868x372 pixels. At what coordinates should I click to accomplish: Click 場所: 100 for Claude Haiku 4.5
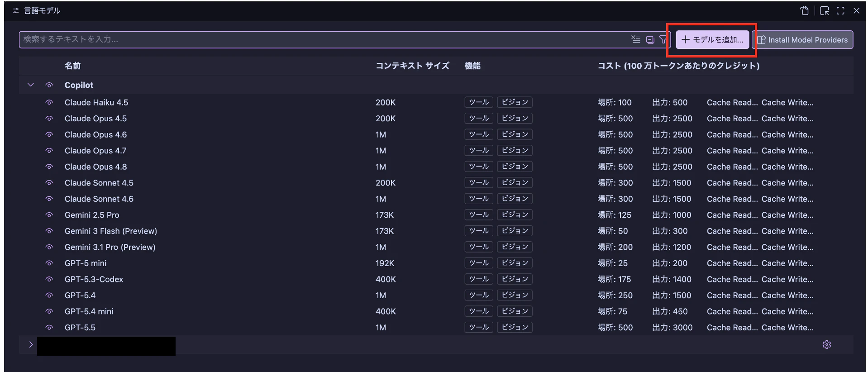(x=615, y=102)
